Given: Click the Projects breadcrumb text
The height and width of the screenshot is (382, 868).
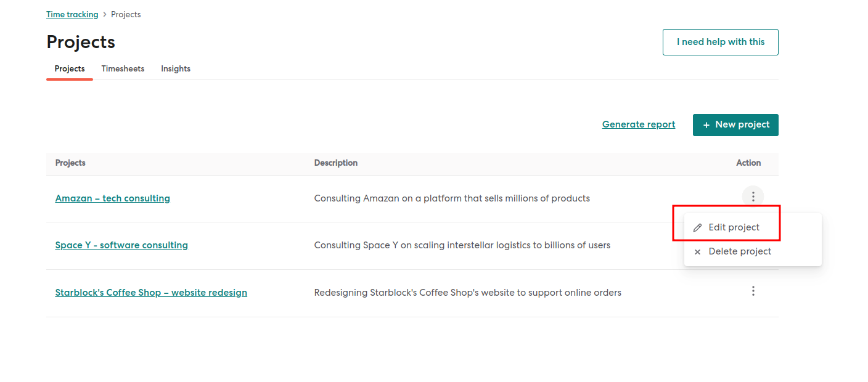Looking at the screenshot, I should coord(126,14).
